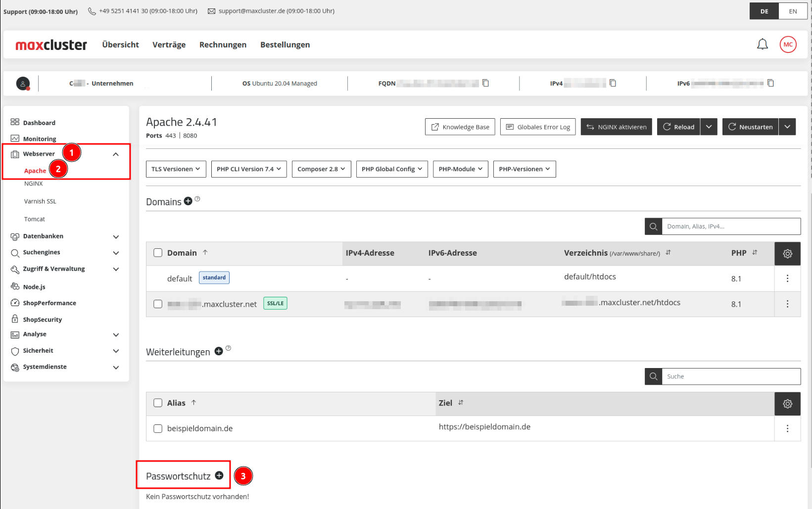812x509 pixels.
Task: Open the Knowledge Base
Action: coord(460,127)
